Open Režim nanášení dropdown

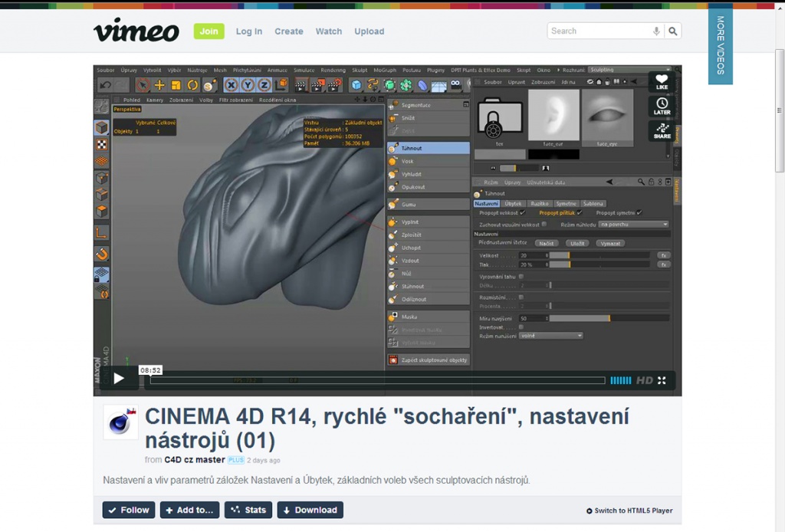pos(550,336)
